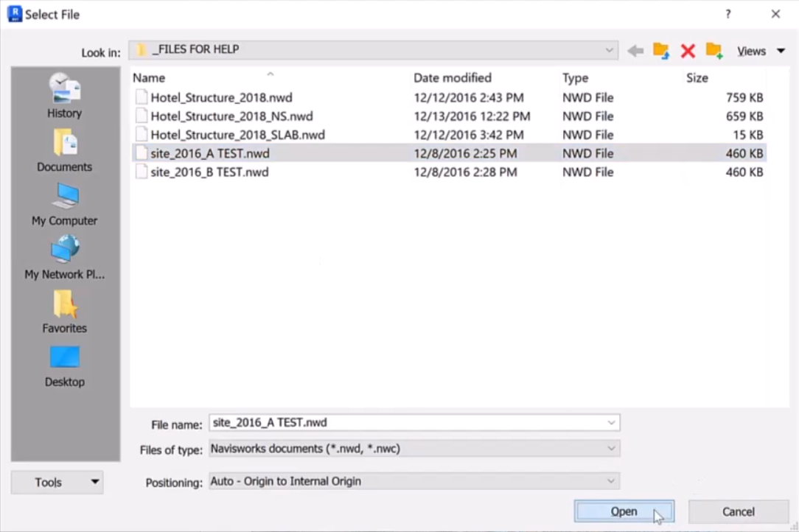Click file icon of Hotel_Structure_2018_SLAB.nwd
799x532 pixels.
point(141,135)
